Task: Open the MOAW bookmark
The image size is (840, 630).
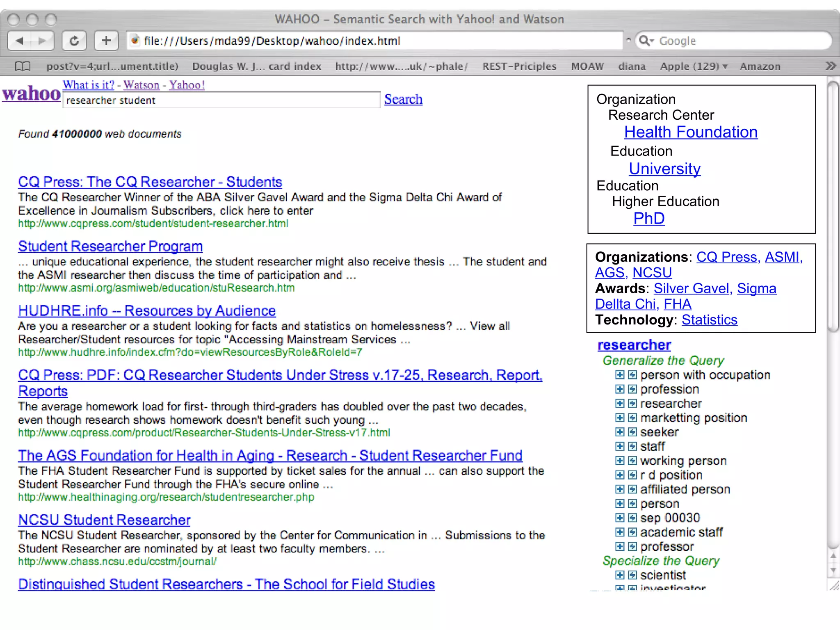Action: pyautogui.click(x=587, y=66)
